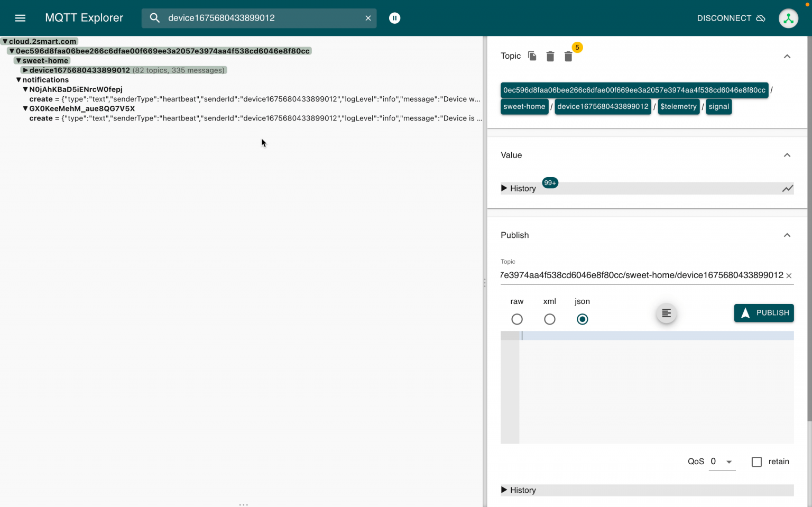Select the raw payload format

[516, 319]
